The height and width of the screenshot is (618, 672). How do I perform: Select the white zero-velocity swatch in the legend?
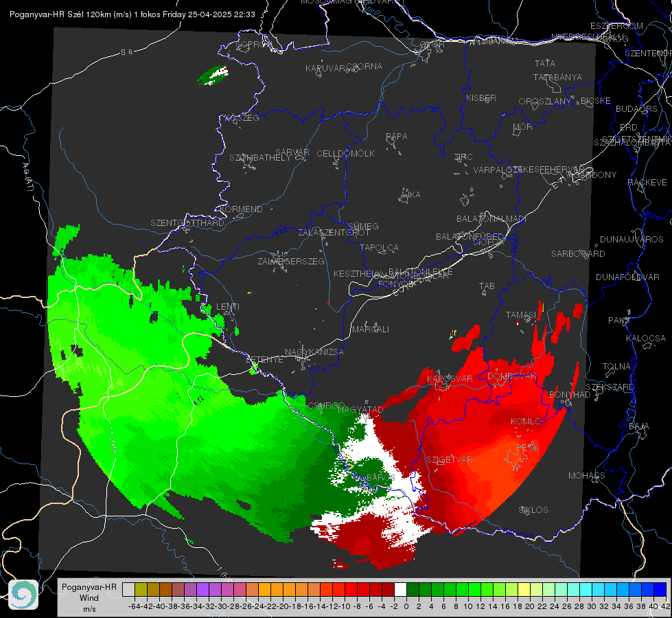pos(400,589)
